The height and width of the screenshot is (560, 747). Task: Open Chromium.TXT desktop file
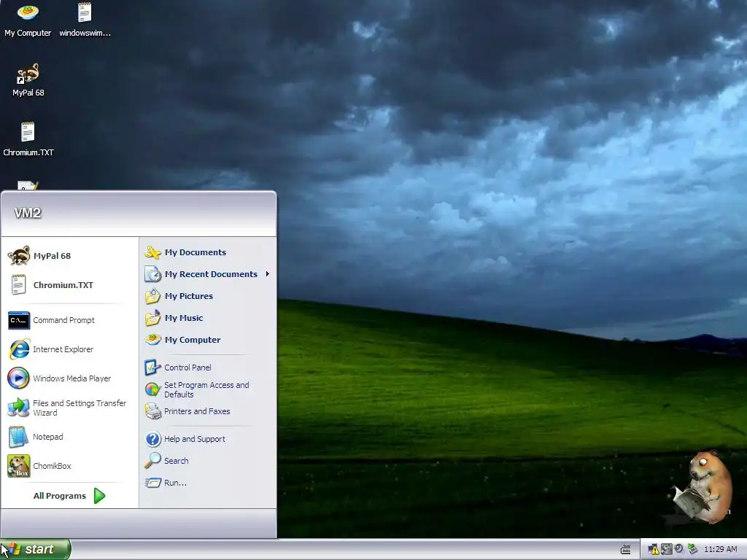click(x=28, y=139)
